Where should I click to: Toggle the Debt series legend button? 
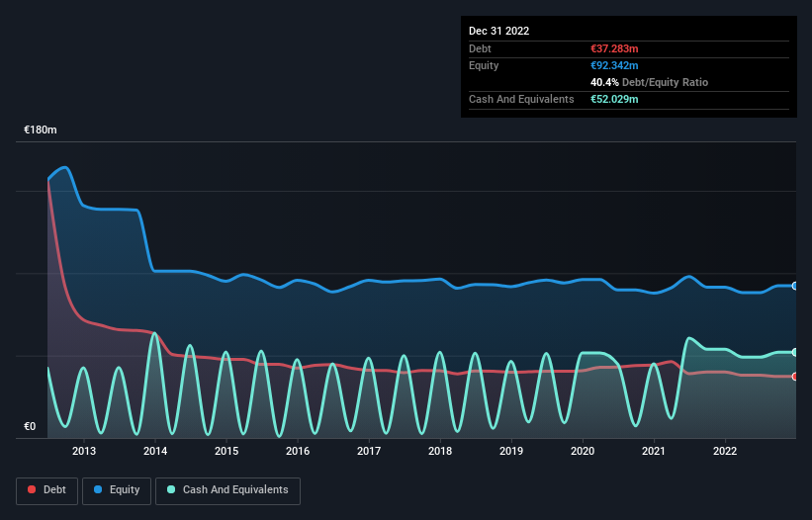pos(47,490)
